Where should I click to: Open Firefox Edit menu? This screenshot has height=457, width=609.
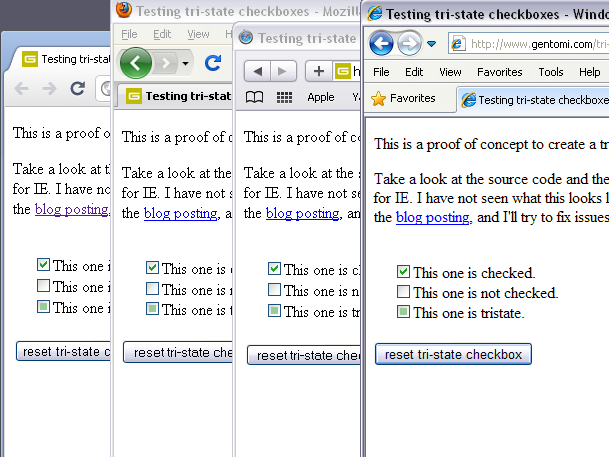coord(162,34)
